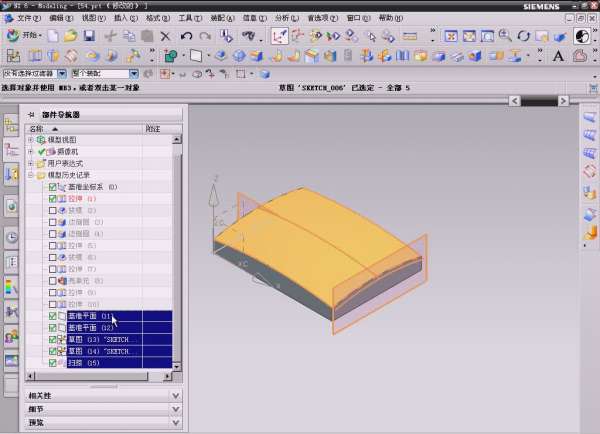Open the 分析(L) menu
This screenshot has width=600, height=434.
click(x=286, y=18)
